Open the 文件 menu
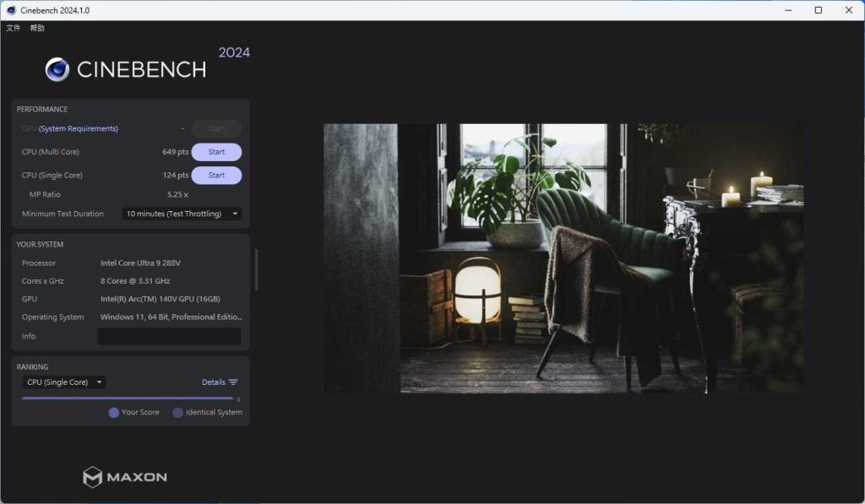This screenshot has width=865, height=504. coord(14,28)
